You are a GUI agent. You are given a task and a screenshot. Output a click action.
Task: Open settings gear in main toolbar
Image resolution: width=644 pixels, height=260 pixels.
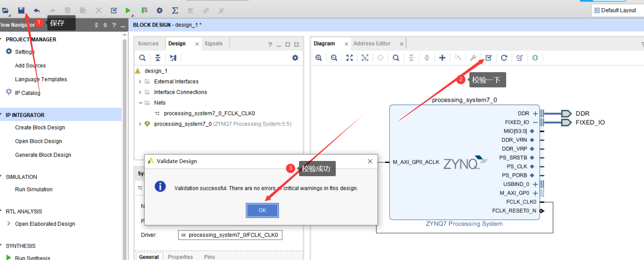159,10
